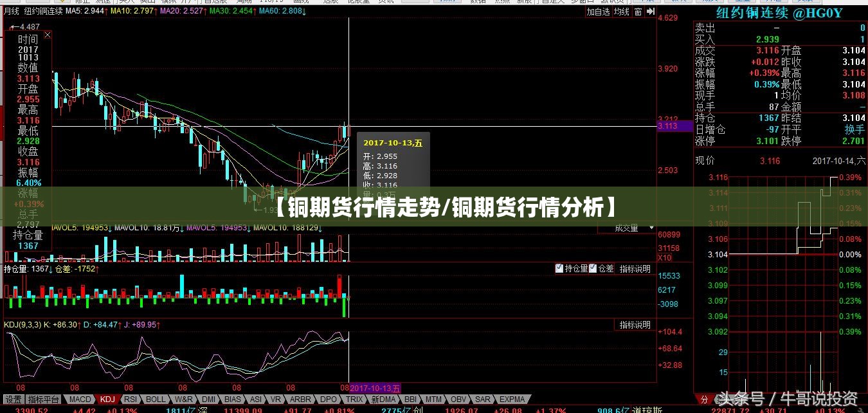Click the 均价 3.108 average price value
The height and width of the screenshot is (413, 868).
point(854,95)
